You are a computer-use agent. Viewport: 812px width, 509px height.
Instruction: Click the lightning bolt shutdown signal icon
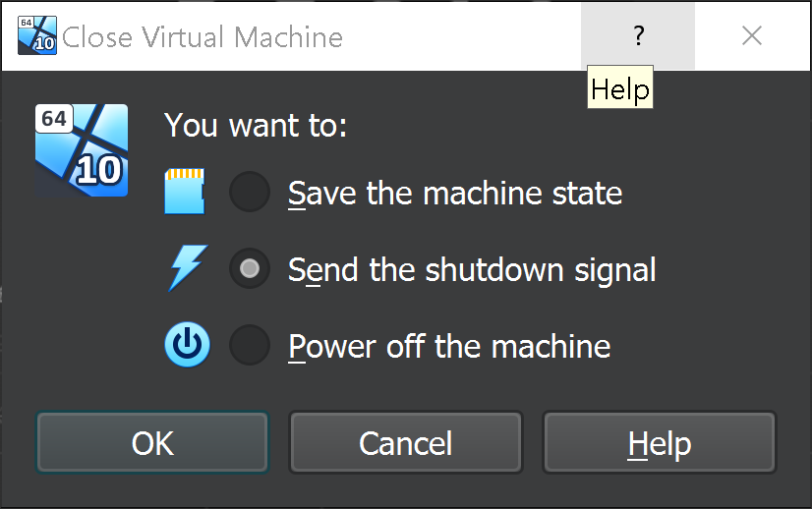click(185, 269)
